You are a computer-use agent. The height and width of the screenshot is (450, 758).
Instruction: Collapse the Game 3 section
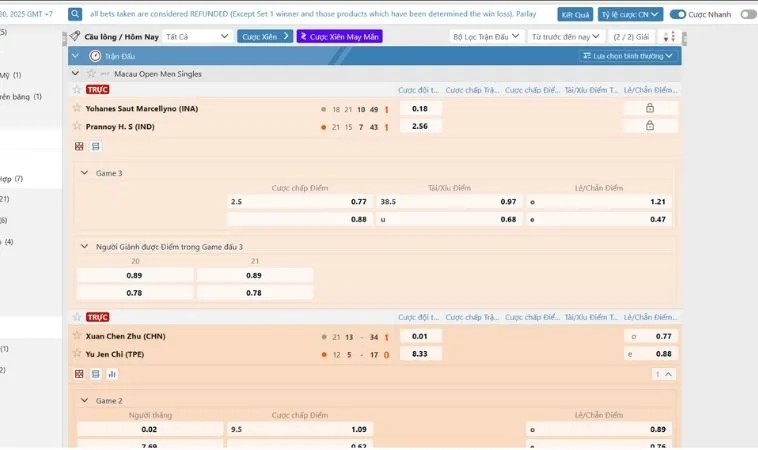coord(84,173)
